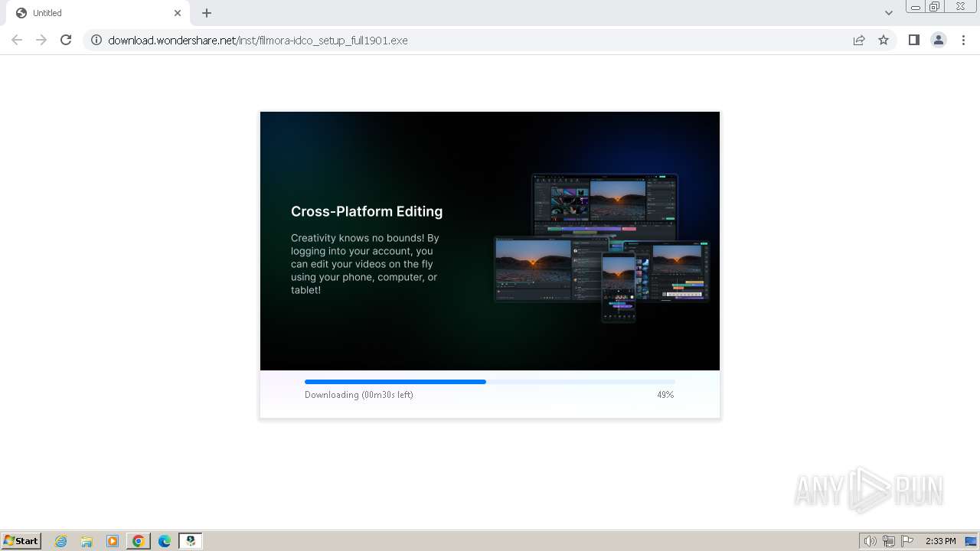Open network status in system tray
Image resolution: width=980 pixels, height=551 pixels.
[x=889, y=541]
